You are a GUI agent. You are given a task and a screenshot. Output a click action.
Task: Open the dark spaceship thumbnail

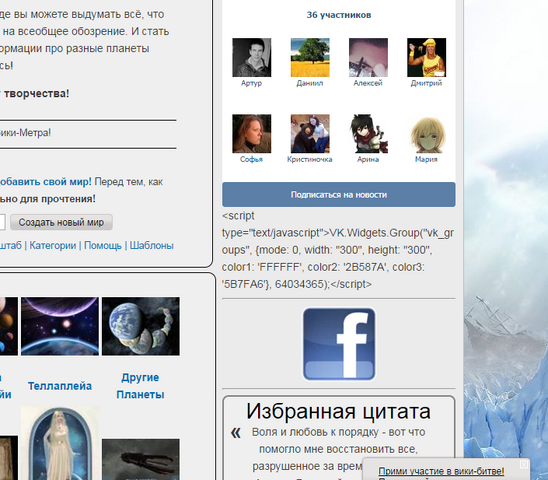141,460
